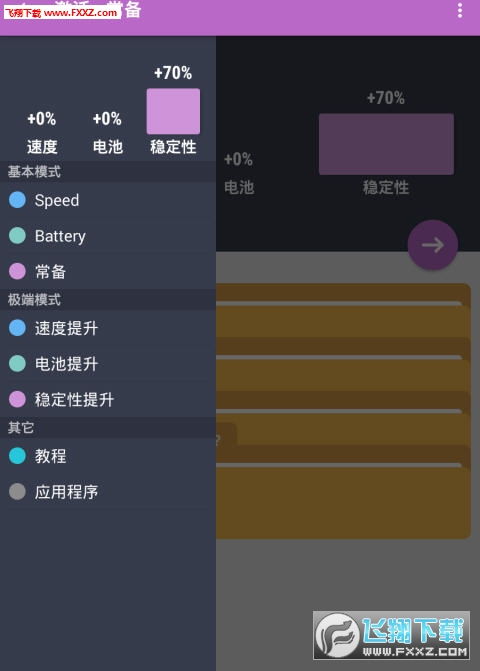This screenshot has height=671, width=480.
Task: Click the dimmed 稳定性 bar behind drawer
Action: (386, 144)
